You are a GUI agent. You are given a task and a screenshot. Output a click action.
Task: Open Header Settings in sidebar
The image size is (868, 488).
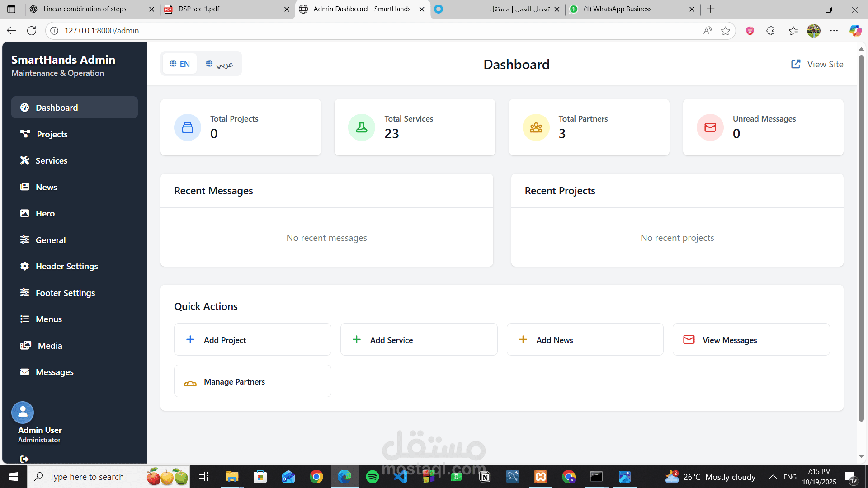pyautogui.click(x=66, y=266)
